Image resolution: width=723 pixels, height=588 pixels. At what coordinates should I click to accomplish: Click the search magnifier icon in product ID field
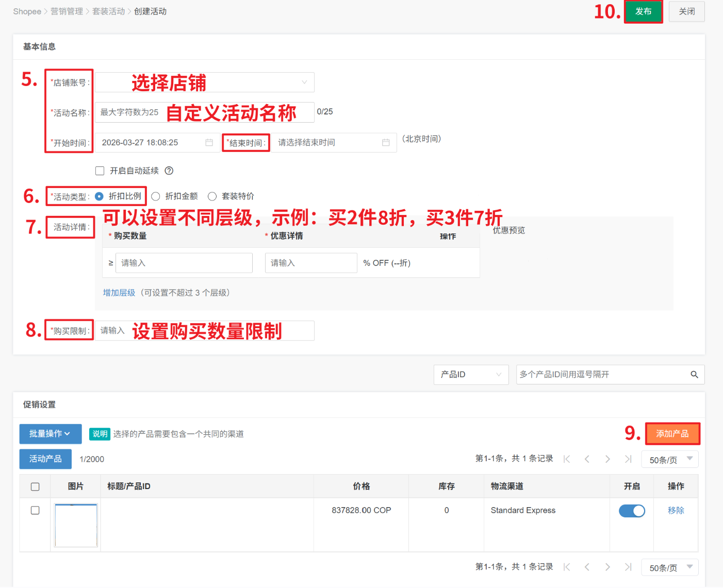click(694, 375)
